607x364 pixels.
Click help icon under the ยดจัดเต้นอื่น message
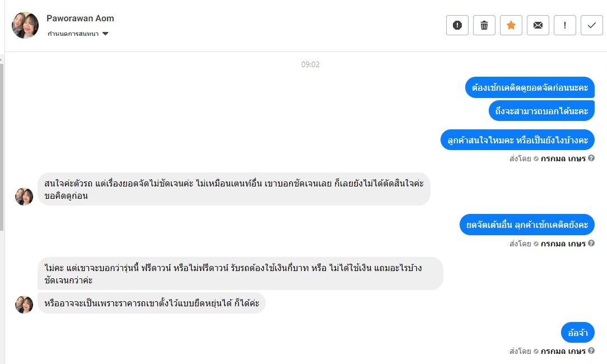[591, 244]
